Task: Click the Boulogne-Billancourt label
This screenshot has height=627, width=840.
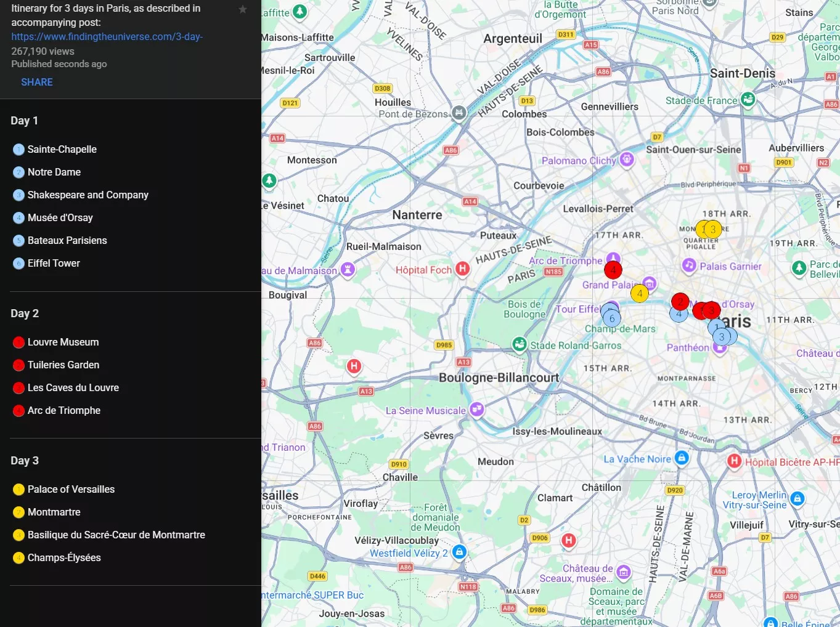Action: (499, 378)
